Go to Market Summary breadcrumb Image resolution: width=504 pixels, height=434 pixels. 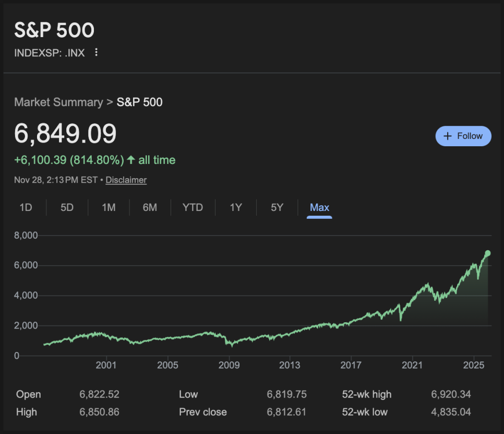pos(58,102)
